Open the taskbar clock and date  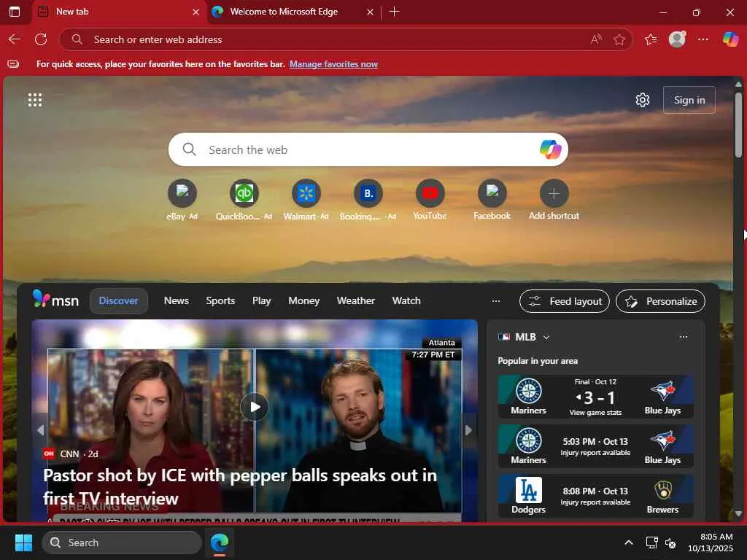(x=710, y=542)
